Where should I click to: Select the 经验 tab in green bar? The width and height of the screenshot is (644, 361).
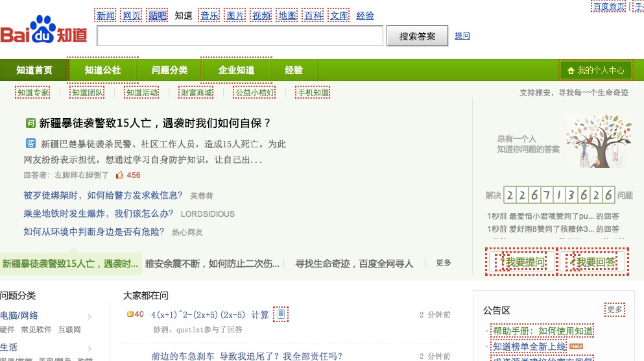[x=294, y=70]
